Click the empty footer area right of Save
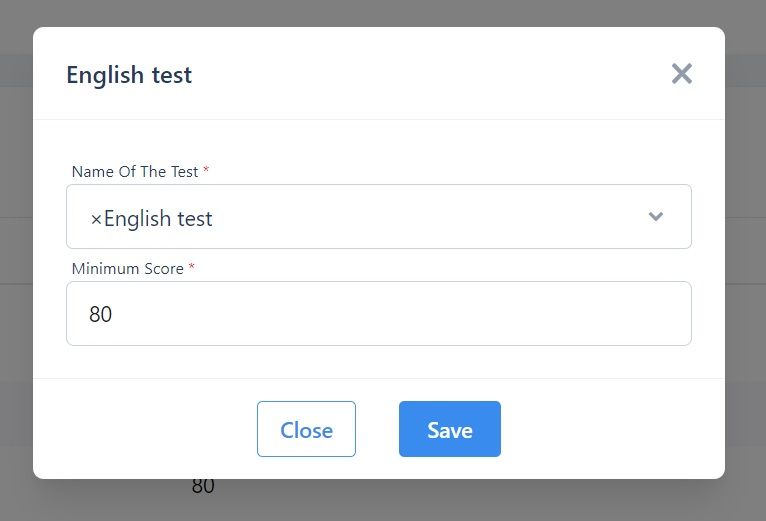Image resolution: width=766 pixels, height=521 pixels. (x=610, y=429)
